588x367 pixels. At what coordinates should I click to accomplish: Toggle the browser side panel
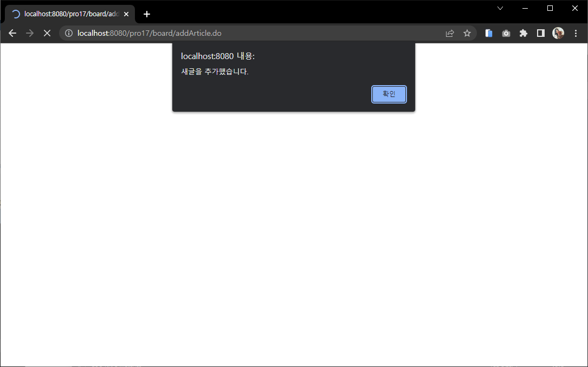pyautogui.click(x=540, y=34)
